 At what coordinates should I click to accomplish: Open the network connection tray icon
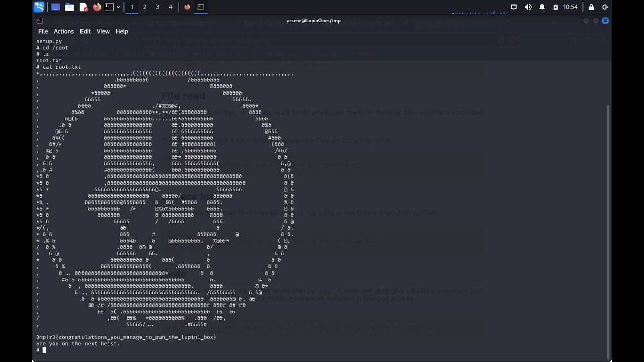(x=514, y=7)
